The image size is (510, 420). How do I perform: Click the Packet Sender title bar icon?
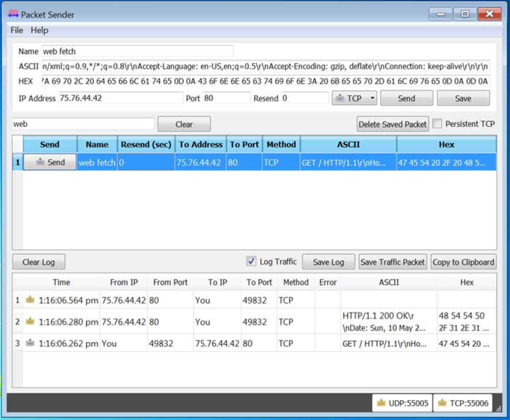(13, 14)
